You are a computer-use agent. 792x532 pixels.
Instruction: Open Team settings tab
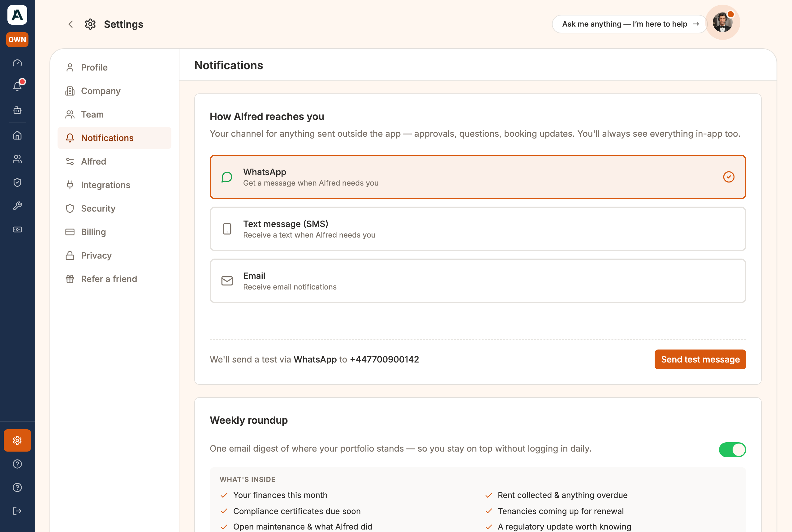114,114
